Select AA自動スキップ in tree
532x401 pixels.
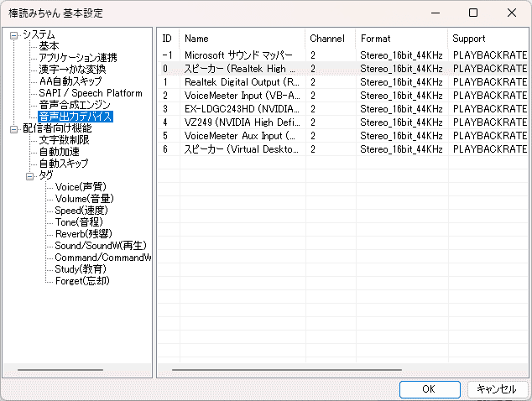coord(70,81)
